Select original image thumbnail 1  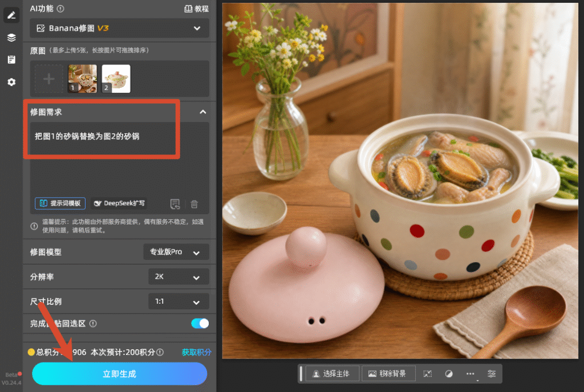click(82, 79)
